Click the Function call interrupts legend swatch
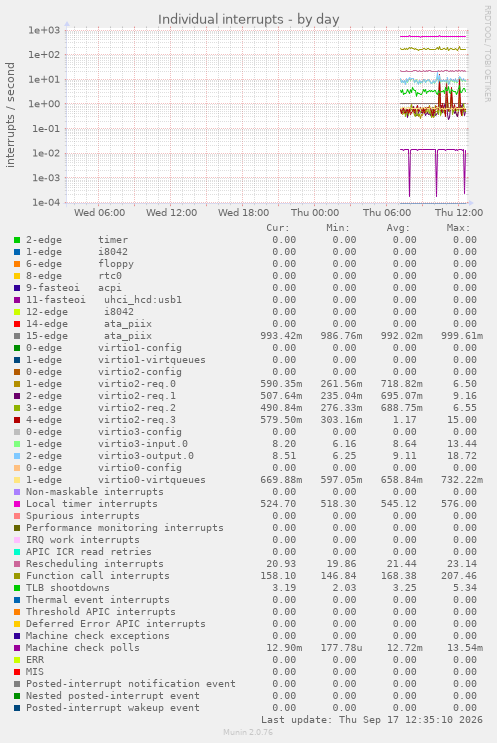497x743 pixels. (x=17, y=576)
